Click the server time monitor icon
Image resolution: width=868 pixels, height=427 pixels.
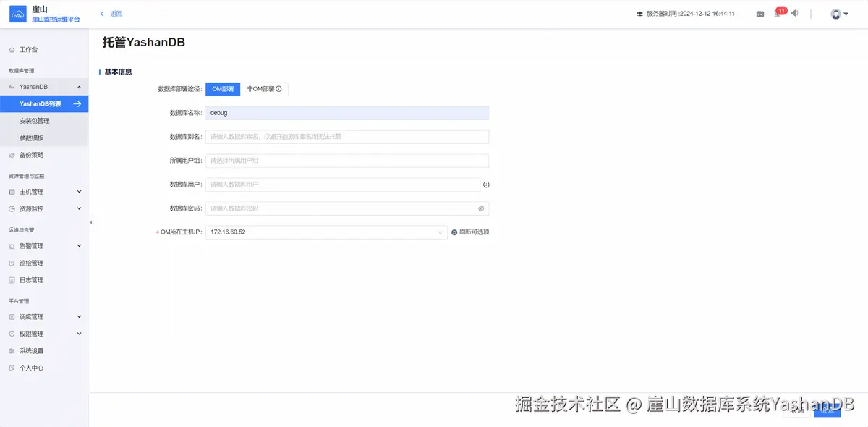[x=639, y=14]
